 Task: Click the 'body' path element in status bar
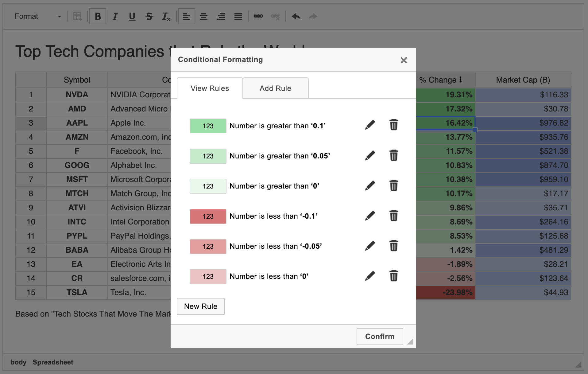click(18, 362)
